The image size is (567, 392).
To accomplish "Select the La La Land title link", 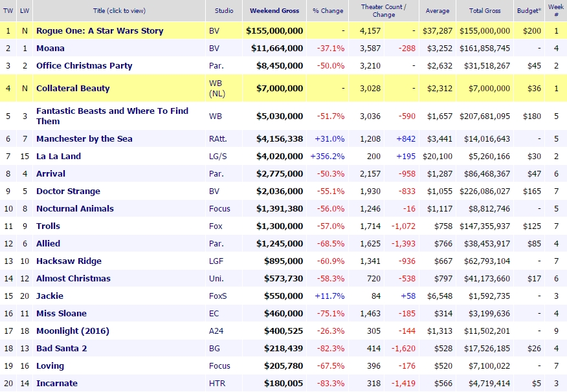I will click(x=59, y=157).
